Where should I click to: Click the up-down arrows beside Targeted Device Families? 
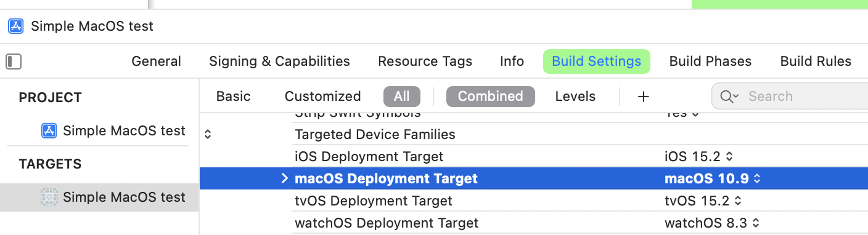(208, 134)
